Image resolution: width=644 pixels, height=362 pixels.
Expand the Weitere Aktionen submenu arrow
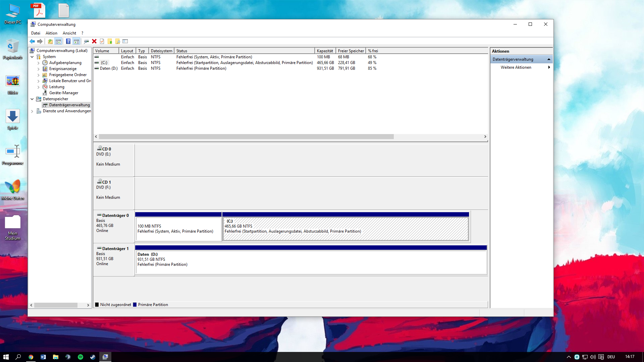tap(549, 67)
